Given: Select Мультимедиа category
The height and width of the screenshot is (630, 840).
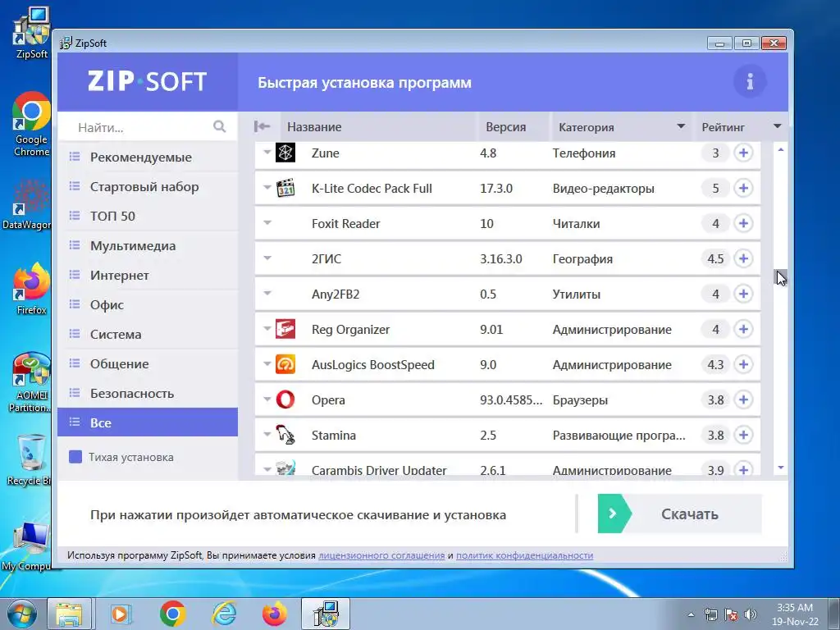Looking at the screenshot, I should pos(148,245).
